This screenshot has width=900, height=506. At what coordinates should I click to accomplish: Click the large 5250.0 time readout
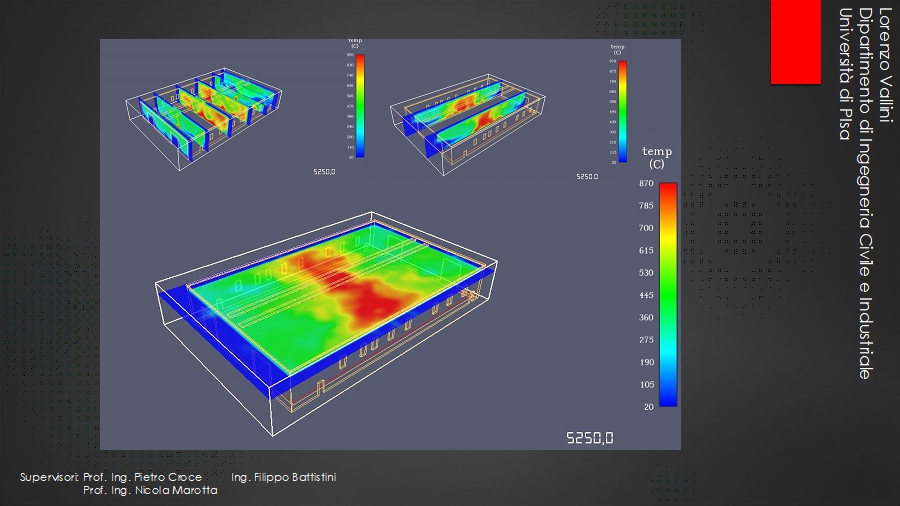[590, 438]
